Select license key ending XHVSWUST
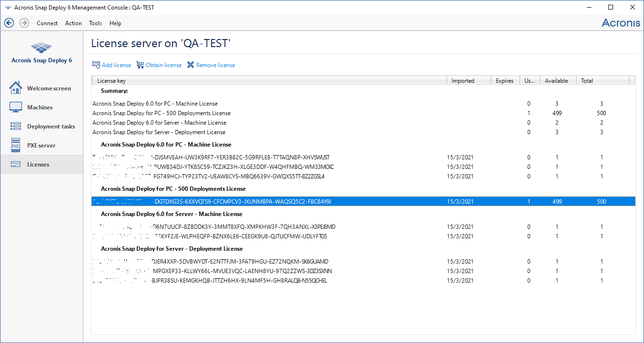Screen dimensions: 644x343 pos(363,157)
